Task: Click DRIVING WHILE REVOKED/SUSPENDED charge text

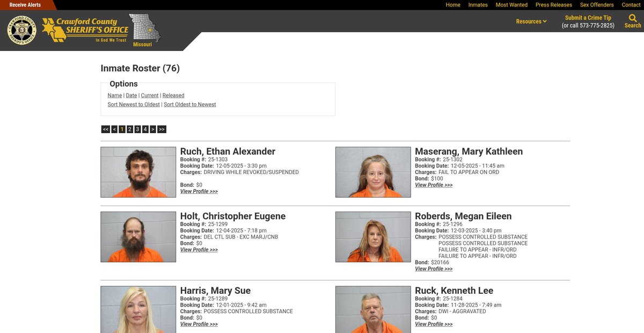Action: (251, 172)
